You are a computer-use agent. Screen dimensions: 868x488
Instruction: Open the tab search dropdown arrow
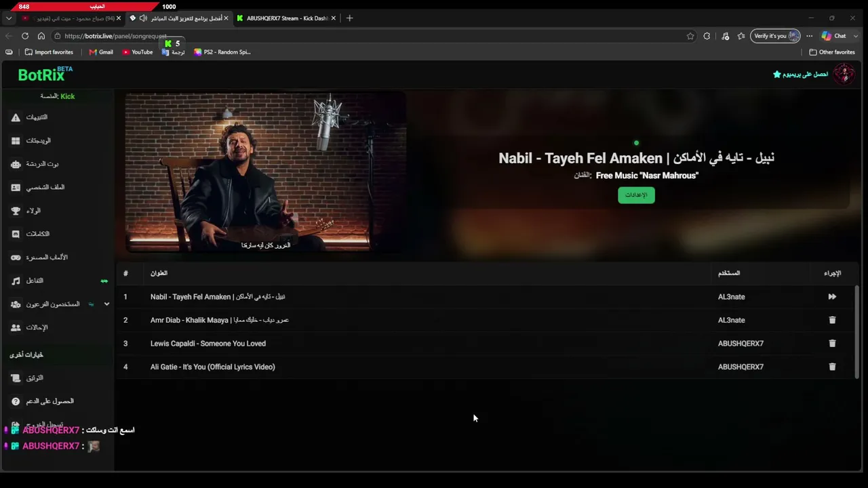[x=9, y=18]
